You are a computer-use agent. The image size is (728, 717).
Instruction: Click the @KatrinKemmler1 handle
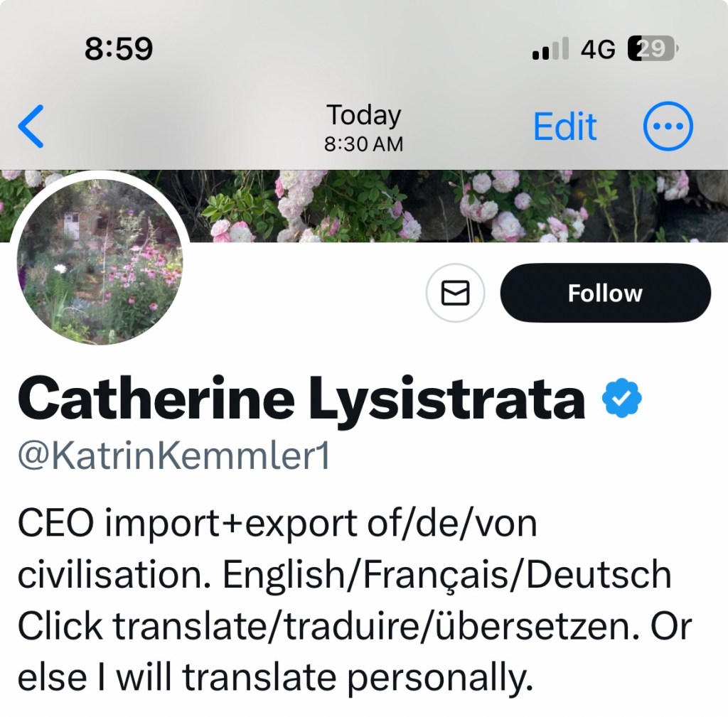pyautogui.click(x=173, y=458)
